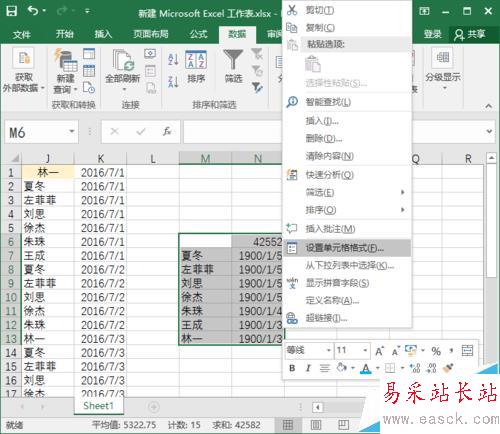The height and width of the screenshot is (434, 500).
Task: Select Define Name (定义名称) menu item
Action: [x=347, y=301]
